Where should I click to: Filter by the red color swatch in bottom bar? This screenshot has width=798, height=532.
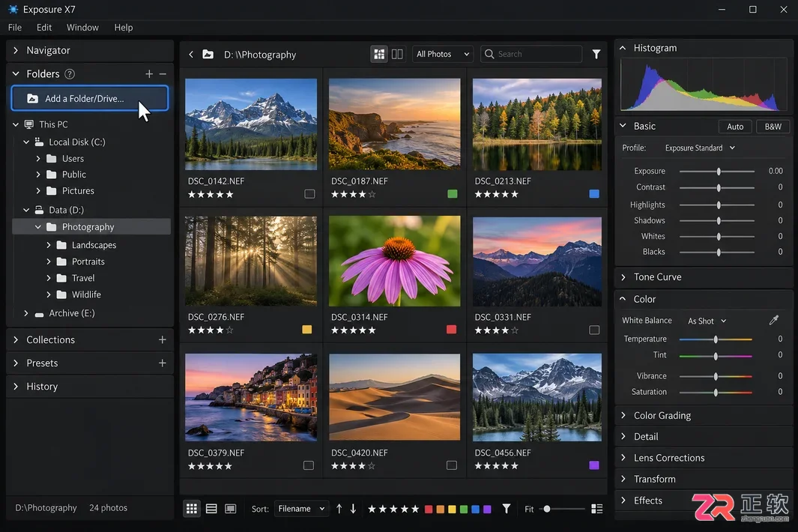click(x=429, y=509)
